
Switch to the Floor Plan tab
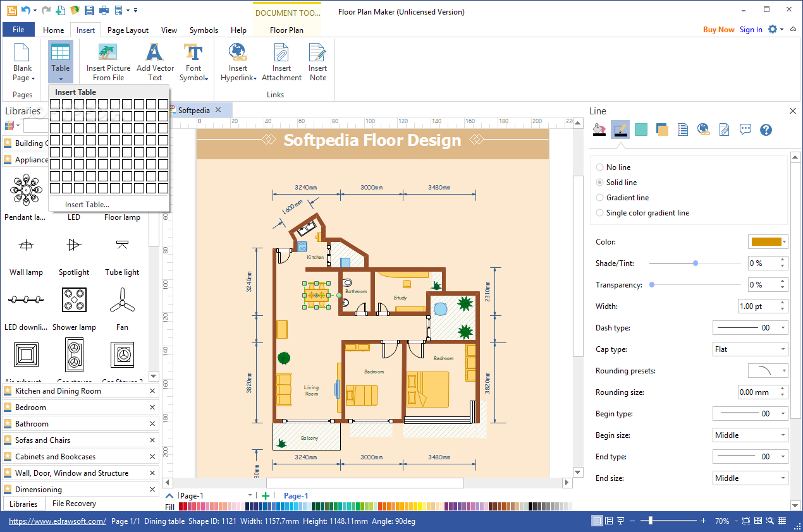286,30
